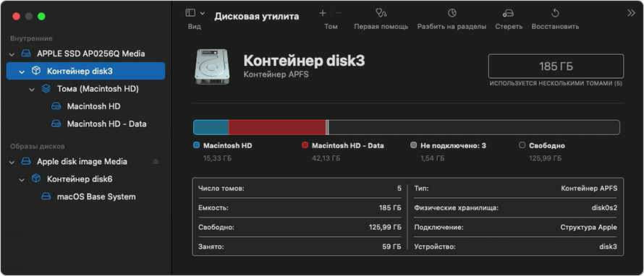Collapse Apple disk image Media chevron
Screen dimensions: 644x276
pyautogui.click(x=12, y=162)
